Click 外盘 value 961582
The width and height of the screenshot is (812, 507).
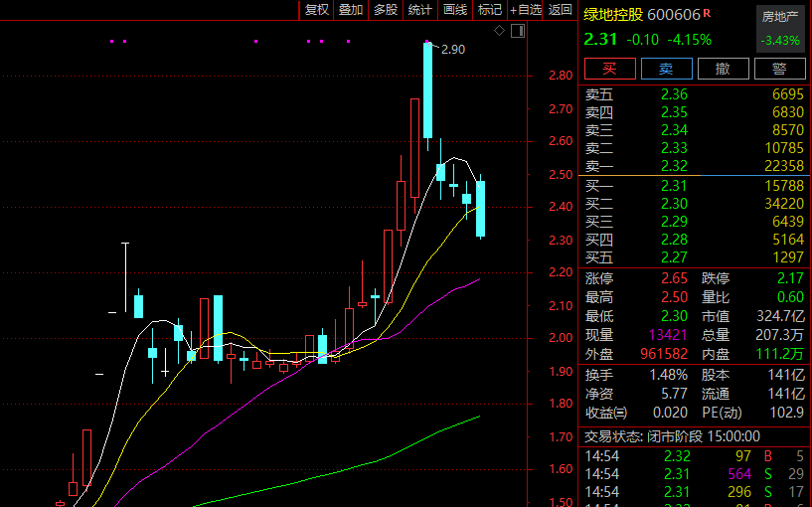pos(664,354)
